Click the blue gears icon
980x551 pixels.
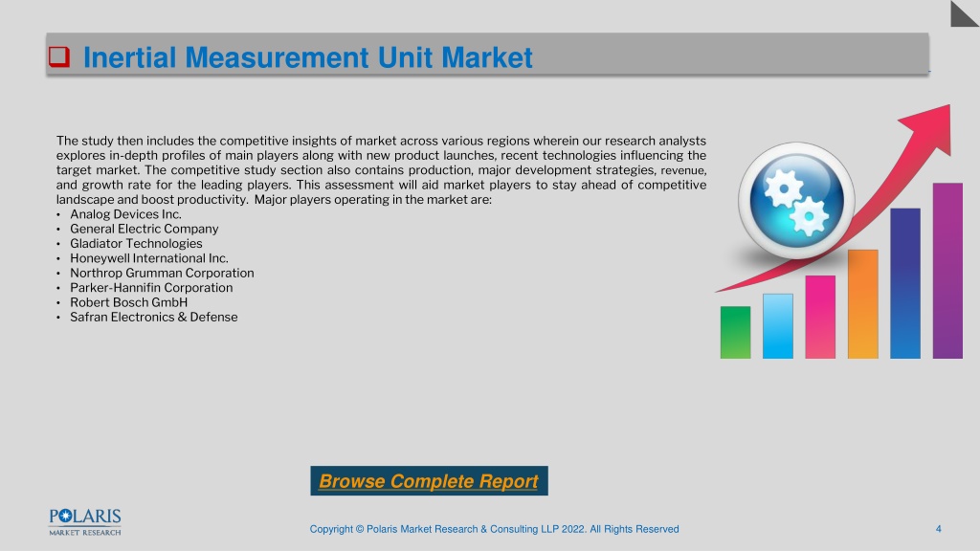[x=796, y=201]
